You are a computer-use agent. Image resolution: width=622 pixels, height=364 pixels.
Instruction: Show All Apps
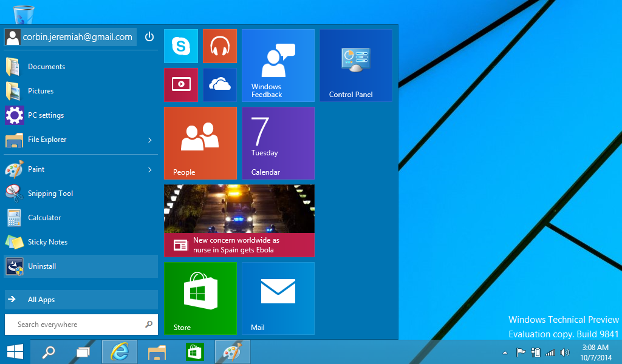(81, 300)
